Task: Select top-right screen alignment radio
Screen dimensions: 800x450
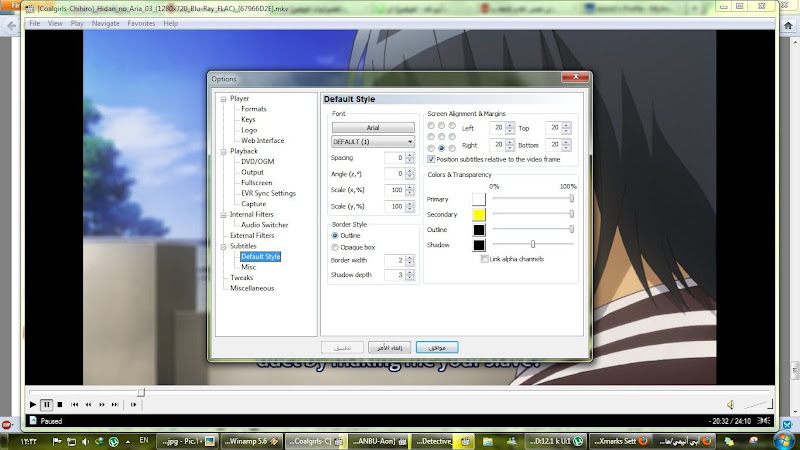Action: 452,126
